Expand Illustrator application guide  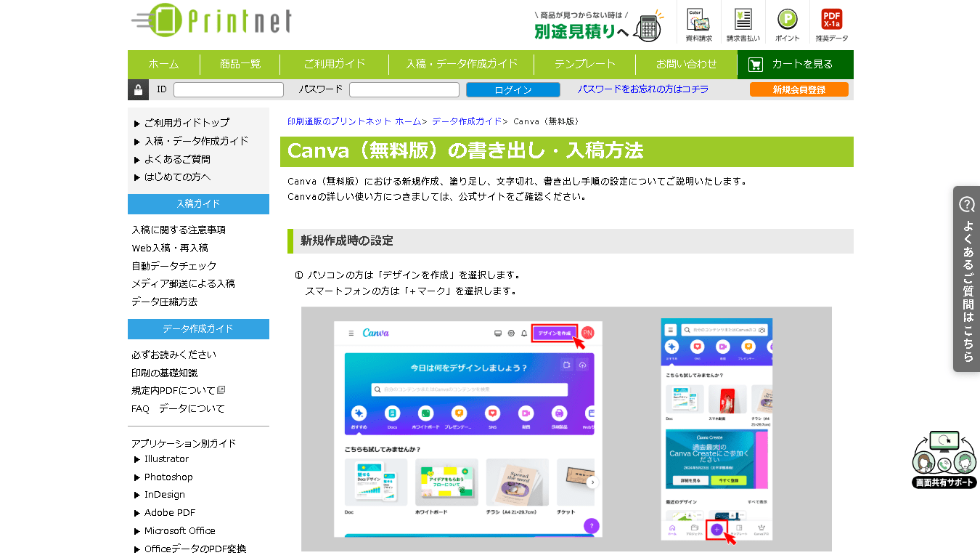166,459
